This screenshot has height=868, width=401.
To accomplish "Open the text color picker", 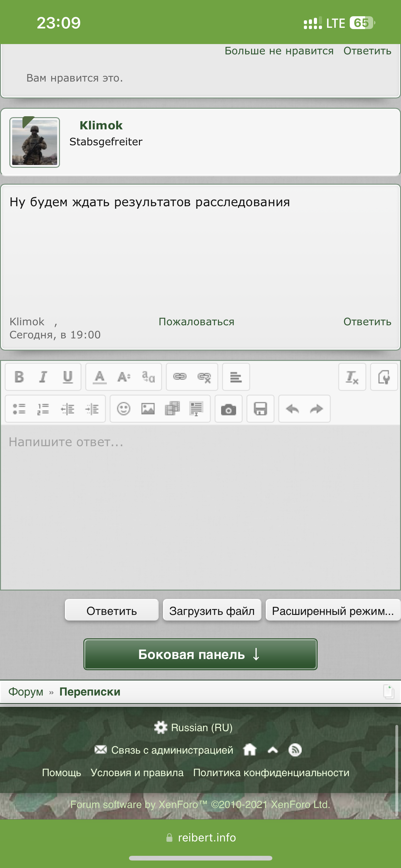I will 99,377.
